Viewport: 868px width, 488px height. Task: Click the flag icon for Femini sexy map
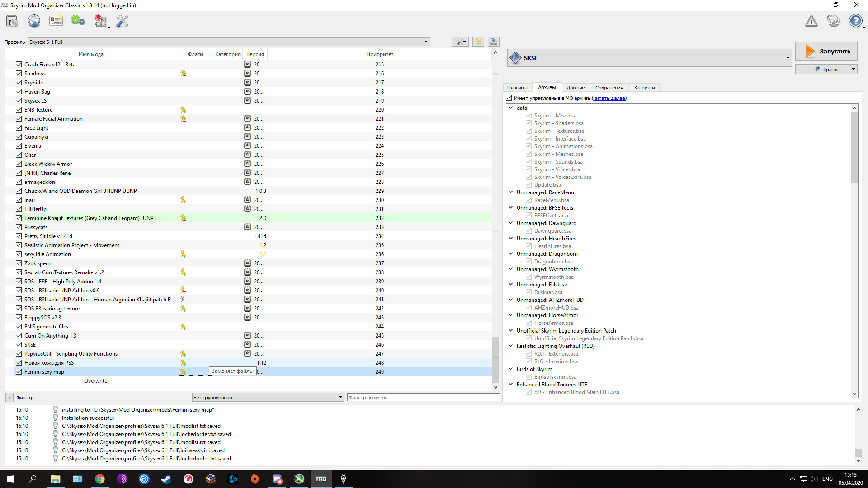184,371
